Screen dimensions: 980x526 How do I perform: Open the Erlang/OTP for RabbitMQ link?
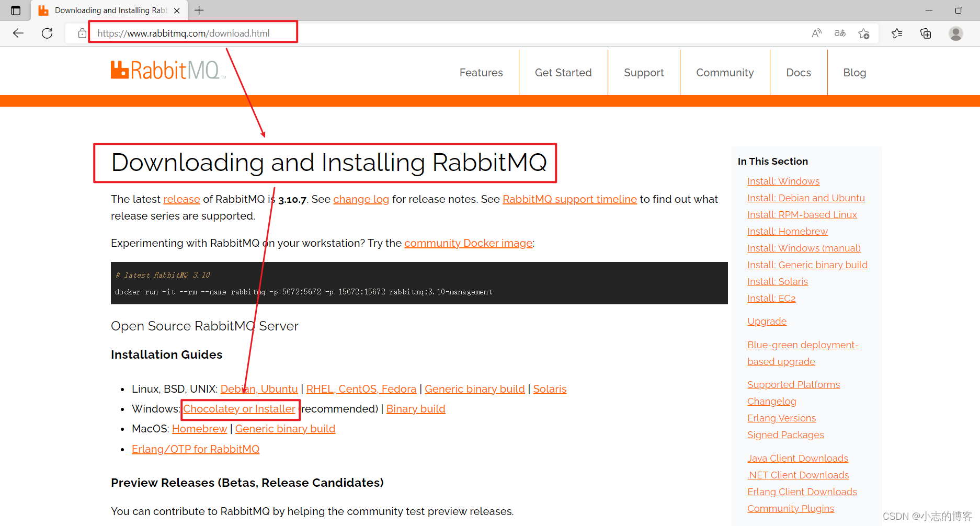click(x=196, y=449)
